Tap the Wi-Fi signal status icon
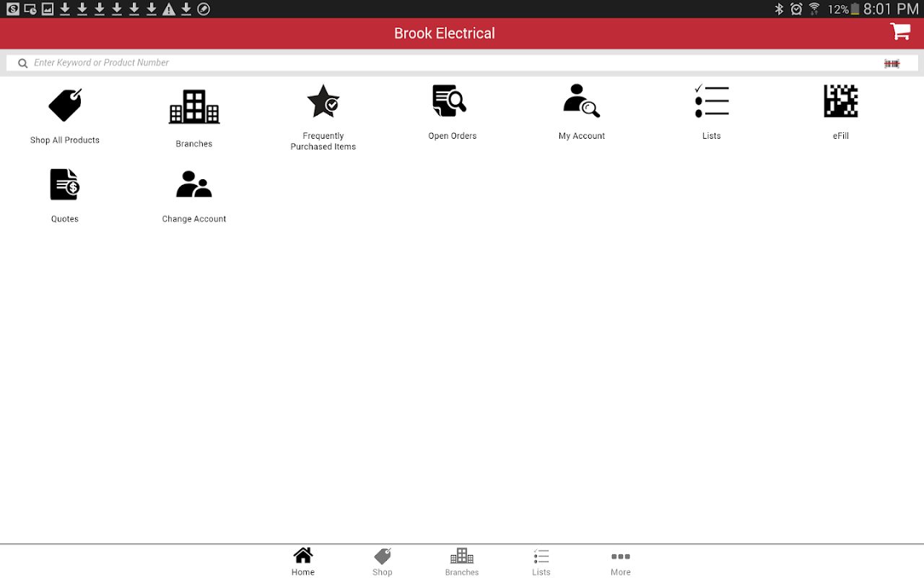This screenshot has width=924, height=578. tap(814, 9)
